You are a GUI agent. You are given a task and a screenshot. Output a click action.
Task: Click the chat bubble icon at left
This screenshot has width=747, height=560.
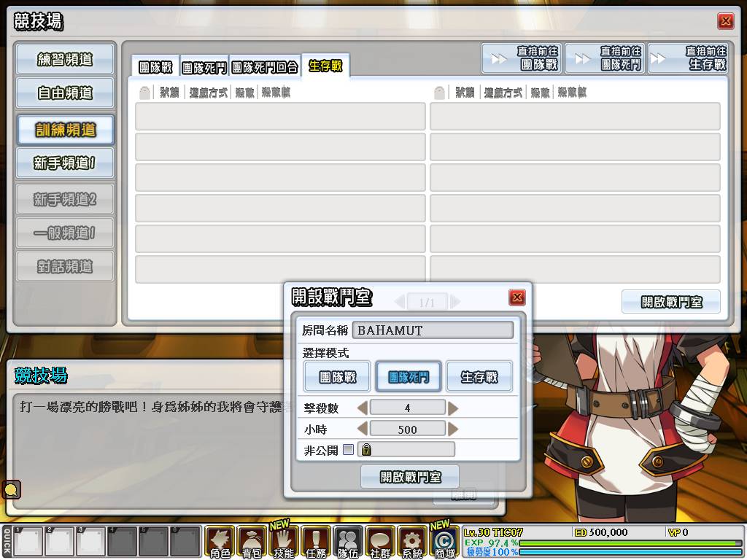12,489
